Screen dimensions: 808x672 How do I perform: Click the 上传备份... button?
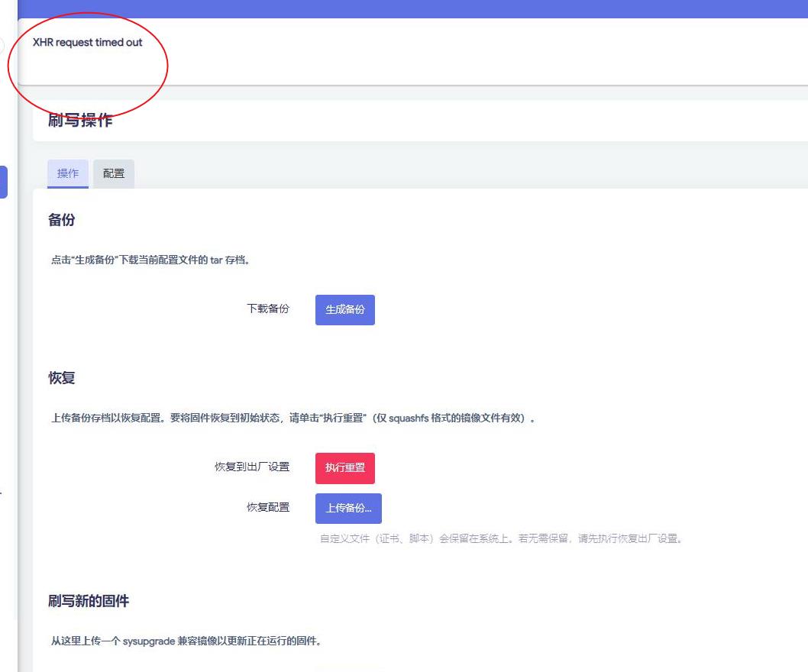click(348, 508)
